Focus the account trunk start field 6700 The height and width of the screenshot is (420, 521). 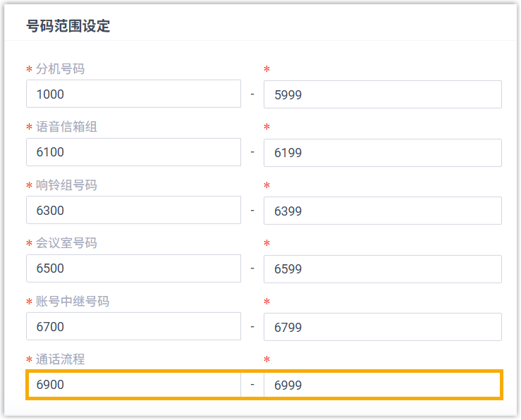tap(133, 327)
